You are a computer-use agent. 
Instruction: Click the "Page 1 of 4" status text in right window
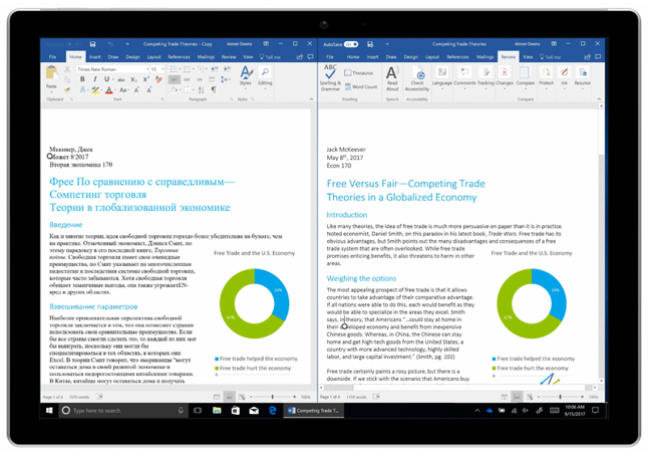coord(330,397)
